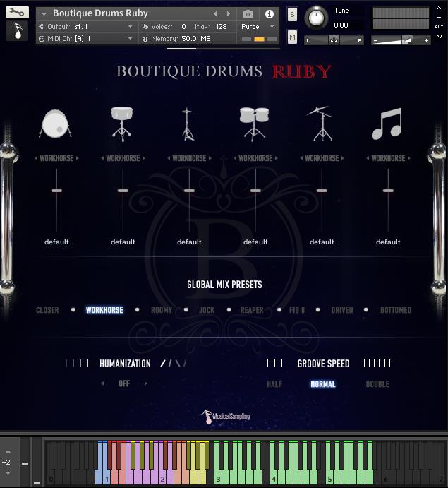Shift keyboard octave up with the arrow
448x488 pixels.
click(x=8, y=451)
